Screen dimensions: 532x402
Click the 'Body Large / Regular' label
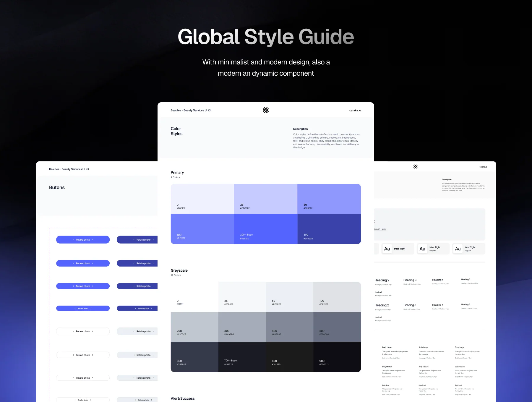coord(463,358)
